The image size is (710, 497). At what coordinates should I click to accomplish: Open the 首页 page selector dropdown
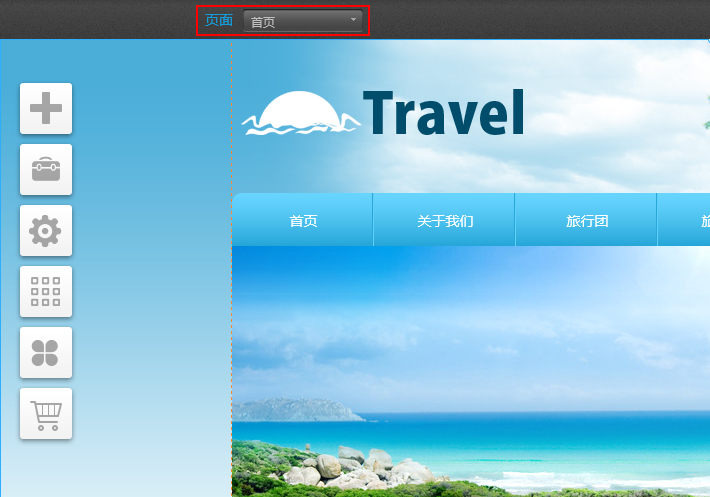click(300, 21)
